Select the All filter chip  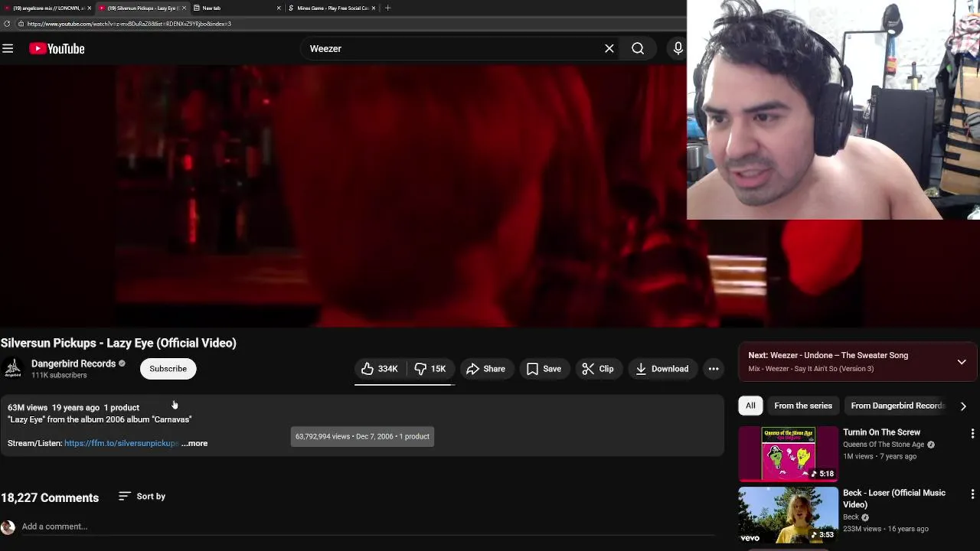750,406
